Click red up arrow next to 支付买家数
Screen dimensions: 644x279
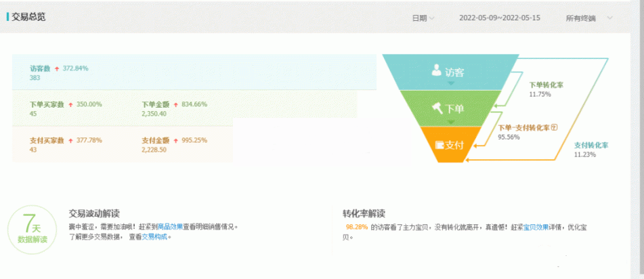pyautogui.click(x=70, y=141)
